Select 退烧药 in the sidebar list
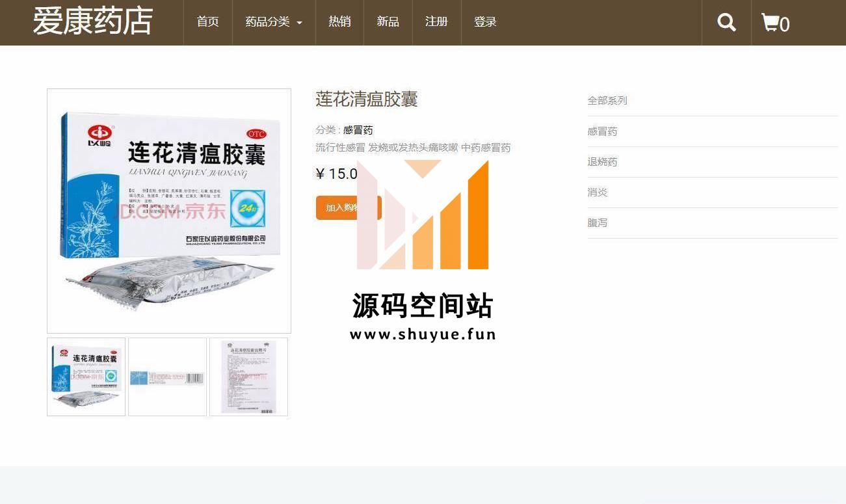The width and height of the screenshot is (846, 504). pos(602,162)
